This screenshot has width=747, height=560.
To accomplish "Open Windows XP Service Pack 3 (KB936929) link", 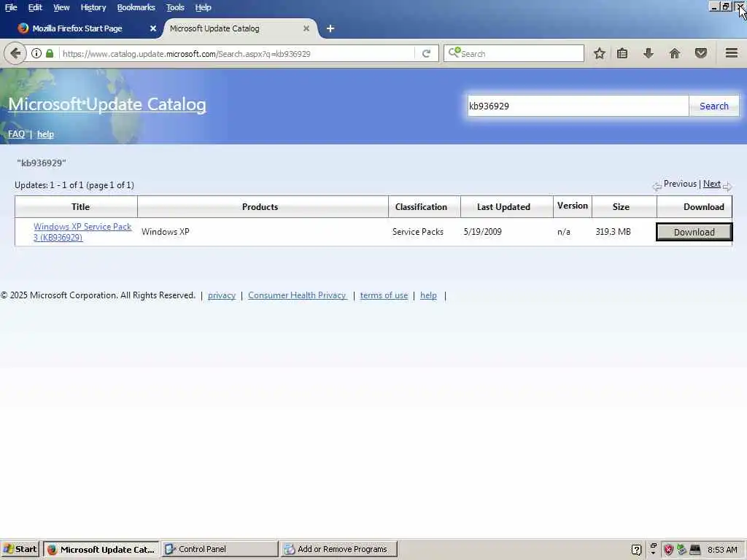I will 82,232.
